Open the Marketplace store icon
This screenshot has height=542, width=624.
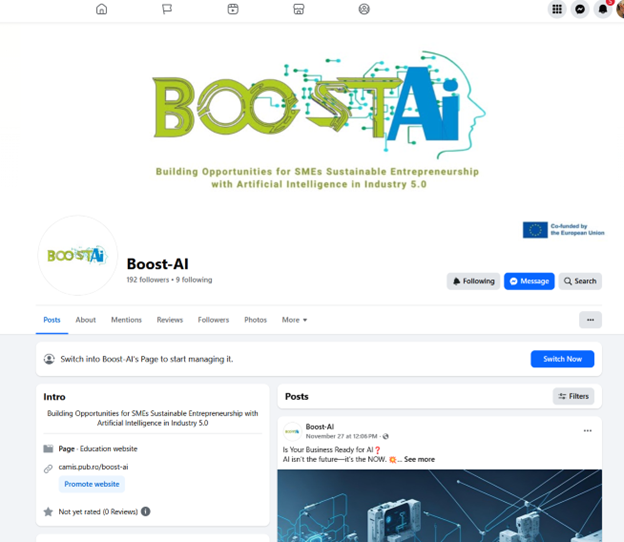[x=298, y=9]
